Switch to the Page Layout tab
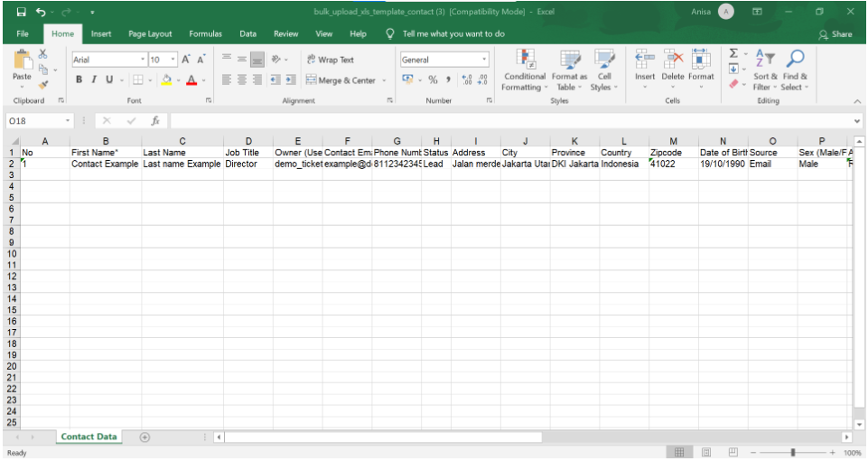The image size is (868, 461). (150, 33)
